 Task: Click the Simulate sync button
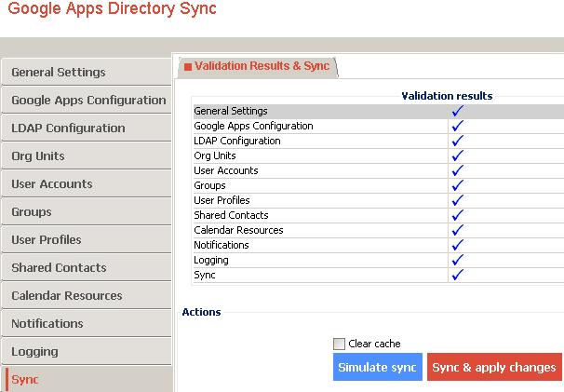pos(378,367)
